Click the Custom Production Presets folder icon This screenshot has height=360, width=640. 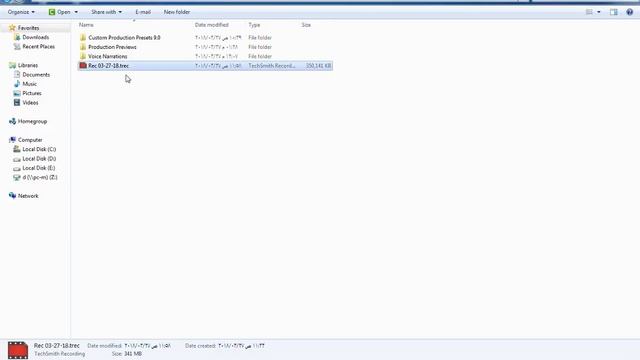(x=83, y=38)
